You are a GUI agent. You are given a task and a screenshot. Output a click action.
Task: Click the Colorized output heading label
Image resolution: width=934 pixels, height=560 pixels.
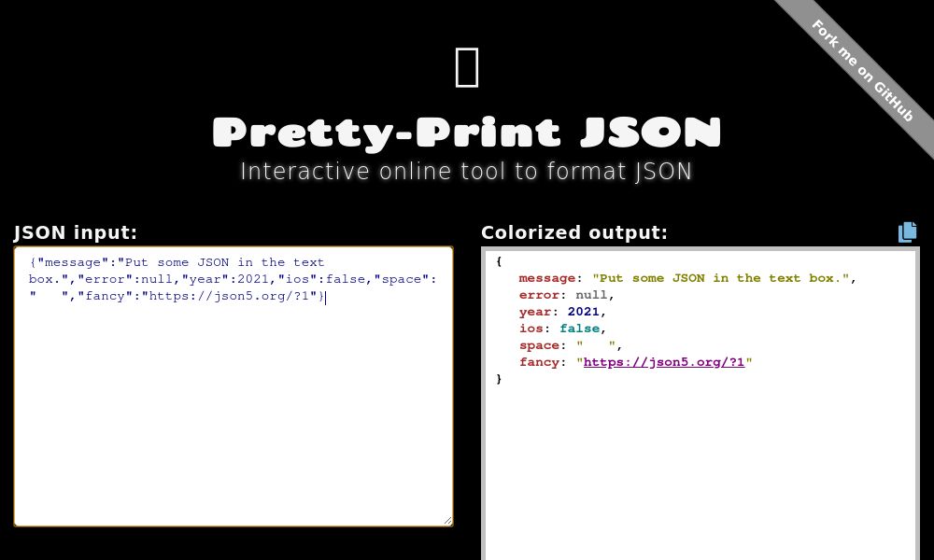coord(575,232)
